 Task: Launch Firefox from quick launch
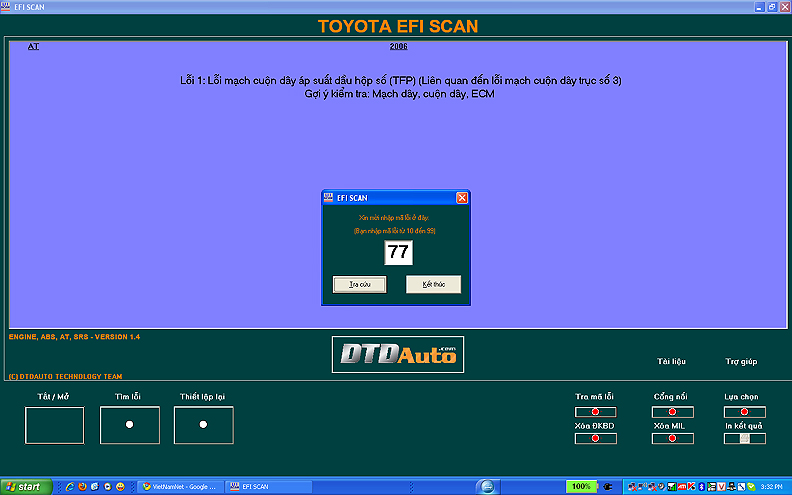[82, 486]
